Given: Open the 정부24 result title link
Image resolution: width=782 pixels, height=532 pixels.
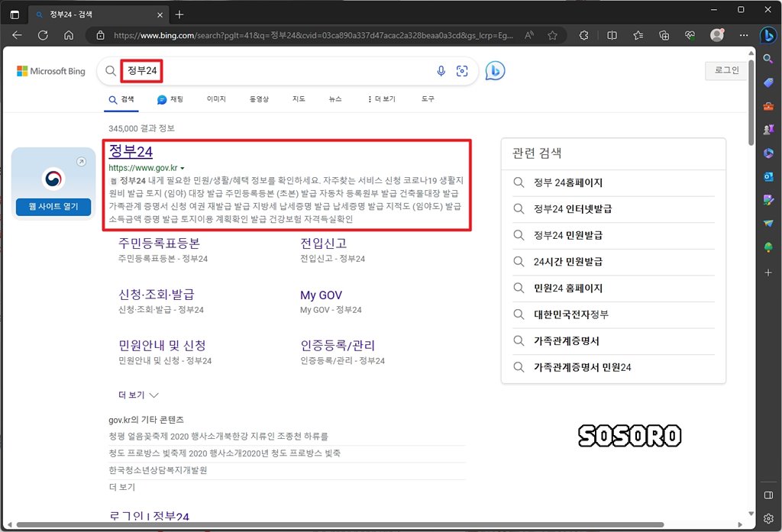Looking at the screenshot, I should tap(131, 152).
